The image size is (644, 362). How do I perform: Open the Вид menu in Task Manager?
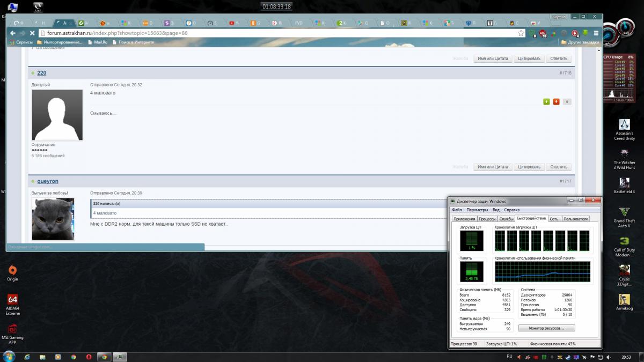[x=496, y=210]
